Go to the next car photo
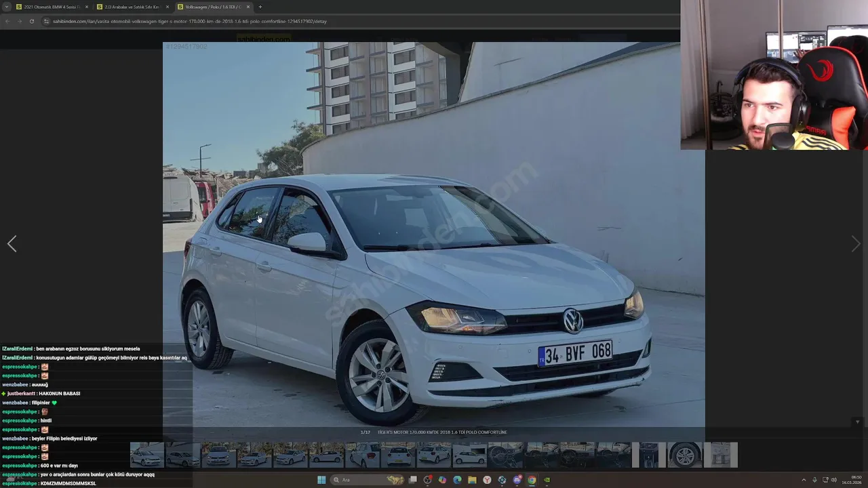Screen dimensions: 868x488 (856, 244)
